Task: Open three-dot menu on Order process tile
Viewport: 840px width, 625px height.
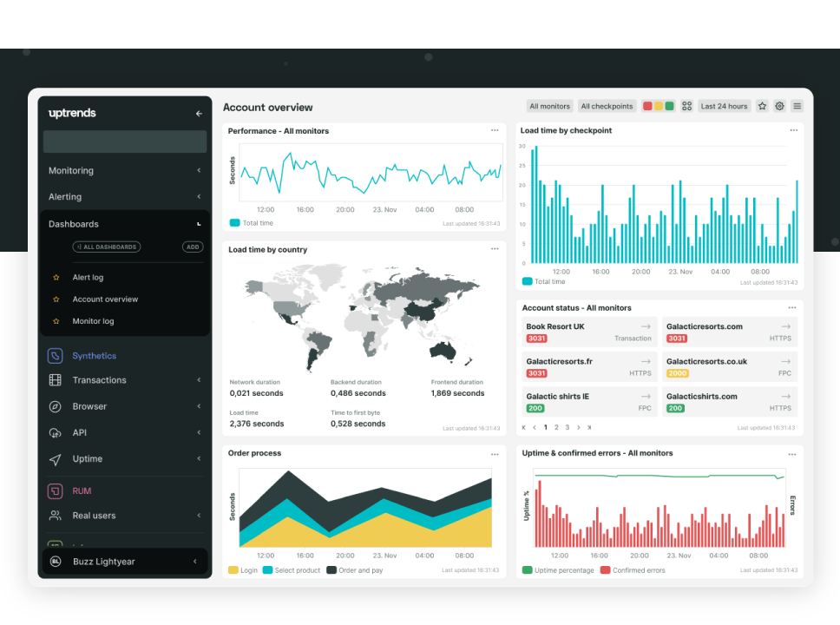Action: coord(495,454)
